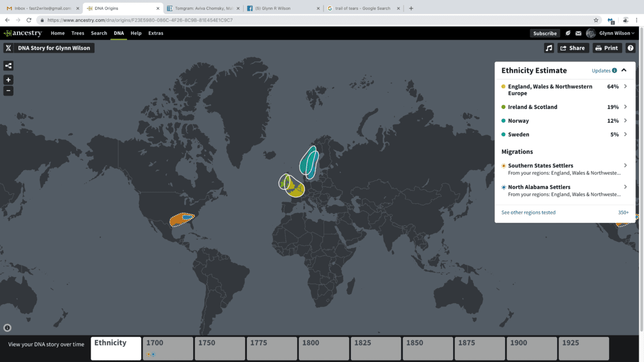Select the 1900 timeline card

tap(532, 349)
